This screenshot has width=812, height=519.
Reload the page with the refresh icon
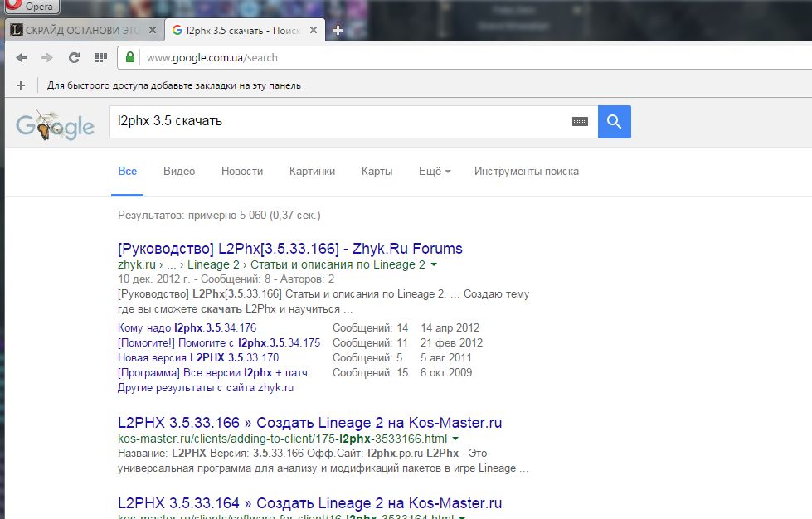74,58
